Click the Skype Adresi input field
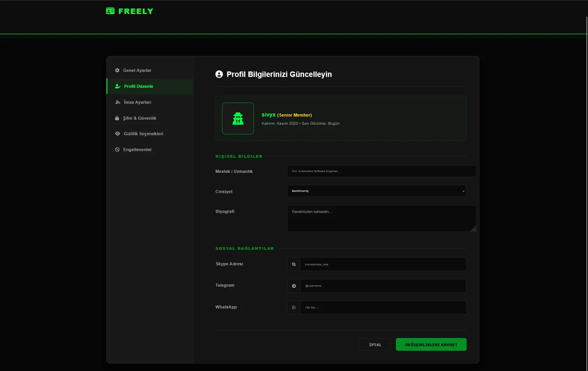 (383, 264)
